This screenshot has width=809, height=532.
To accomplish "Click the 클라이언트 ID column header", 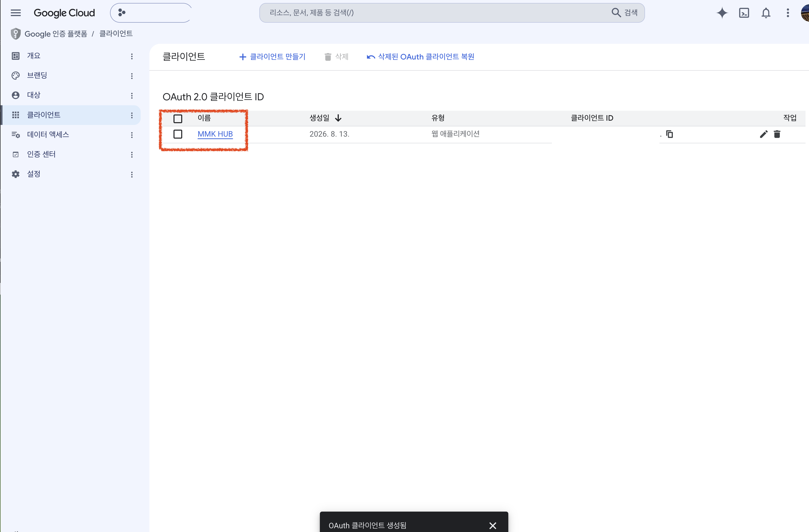I will (592, 118).
